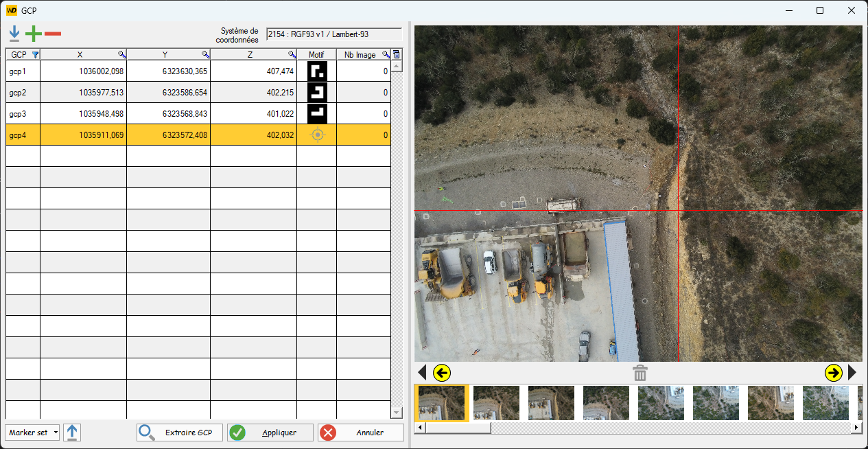Click the table icon beside Nb Image header
Screen dimensions: 868x449
pyautogui.click(x=397, y=54)
